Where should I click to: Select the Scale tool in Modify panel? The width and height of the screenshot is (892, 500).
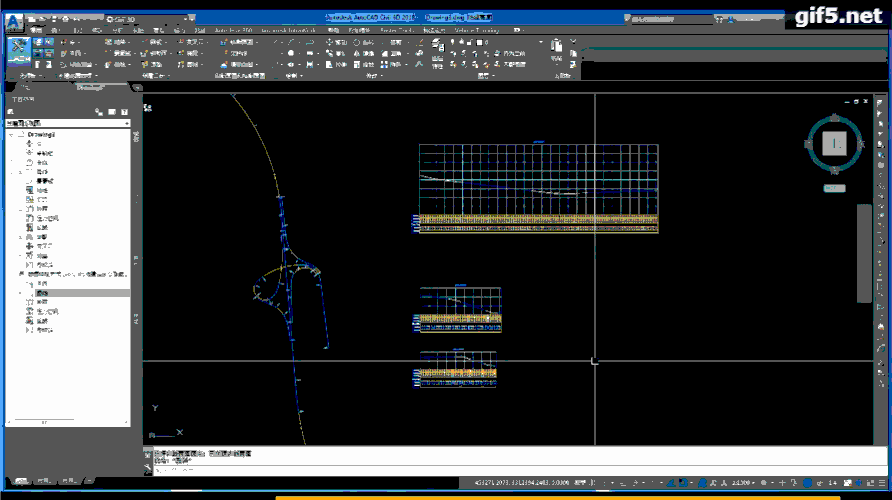coord(363,65)
